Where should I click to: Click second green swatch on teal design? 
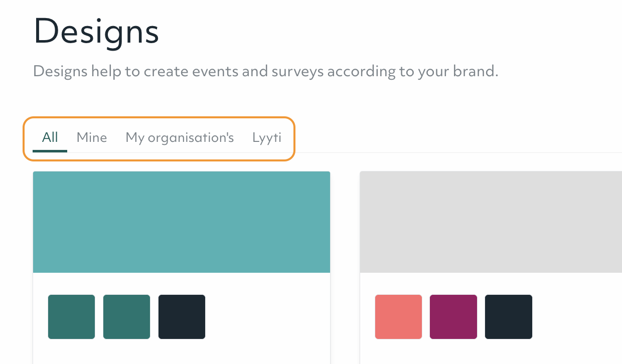[x=126, y=317]
